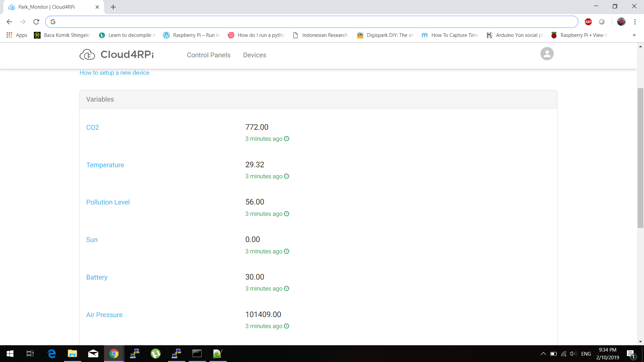Open the Air Pressure variable link
Image resolution: width=644 pixels, height=362 pixels.
tap(104, 315)
